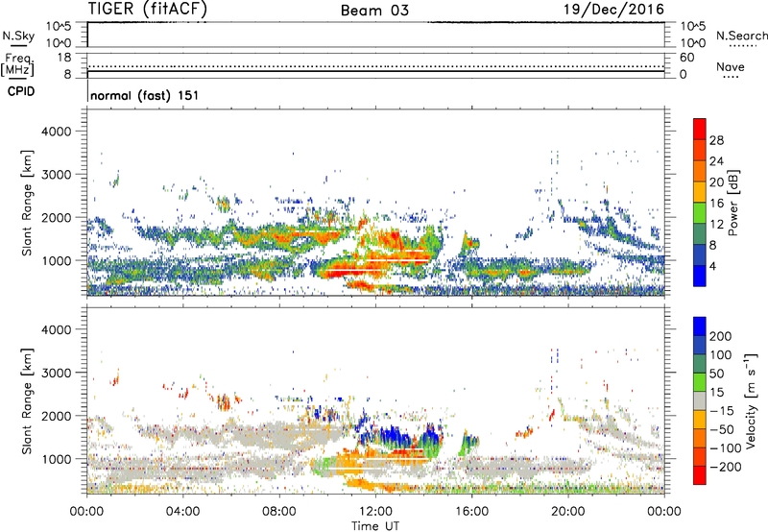Viewport: 768px width, 532px height.
Task: Click the '200' label on Velocity colorbar
Action: pyautogui.click(x=721, y=336)
